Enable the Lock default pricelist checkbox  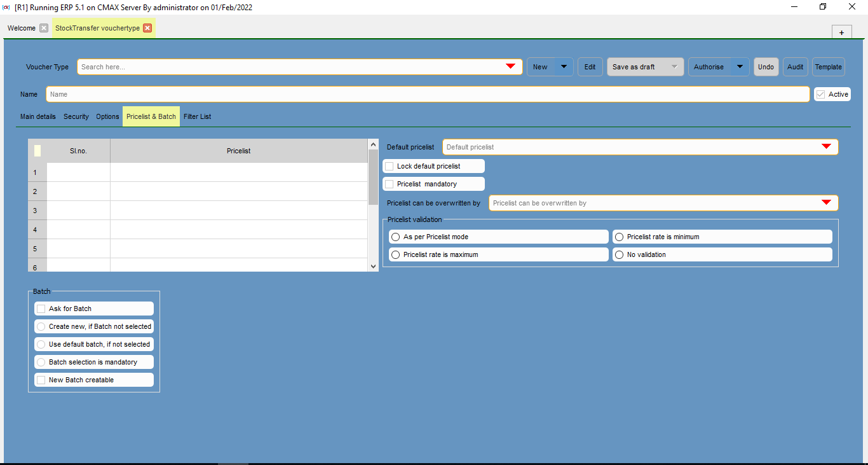tap(389, 165)
